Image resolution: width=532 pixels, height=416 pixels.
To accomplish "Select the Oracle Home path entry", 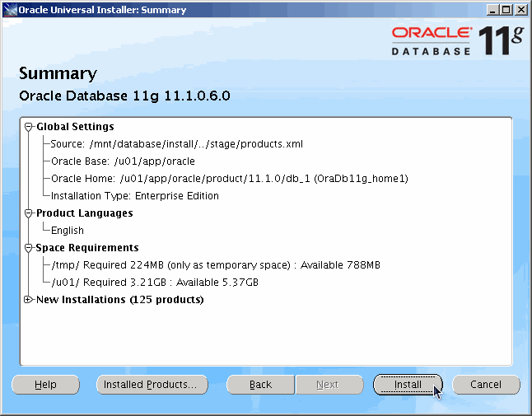I will click(x=229, y=179).
